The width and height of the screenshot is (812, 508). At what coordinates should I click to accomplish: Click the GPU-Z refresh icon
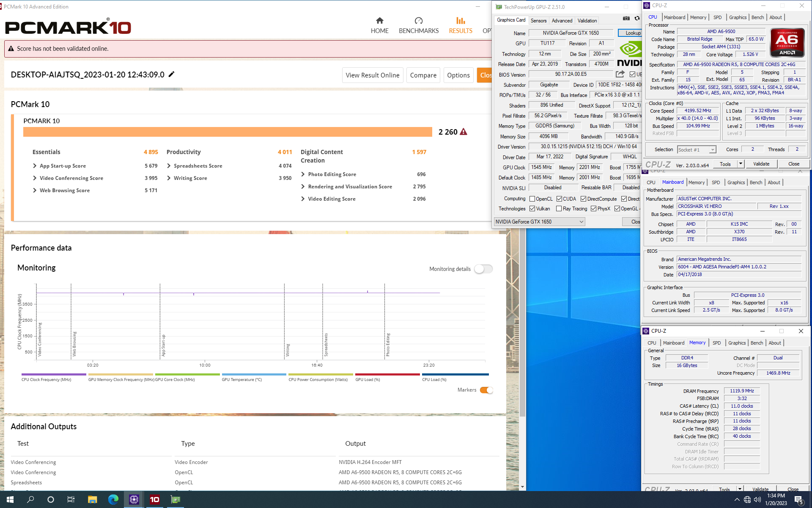click(637, 19)
